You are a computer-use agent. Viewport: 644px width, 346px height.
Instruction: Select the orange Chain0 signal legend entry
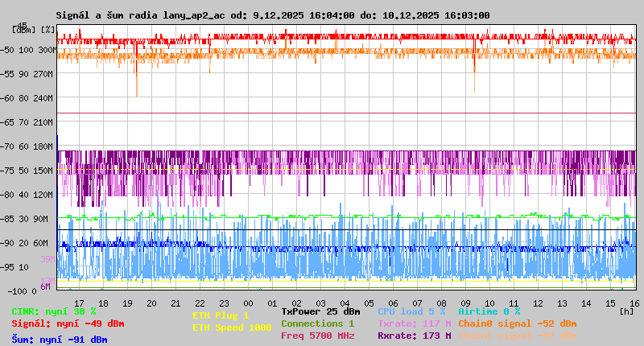(517, 323)
